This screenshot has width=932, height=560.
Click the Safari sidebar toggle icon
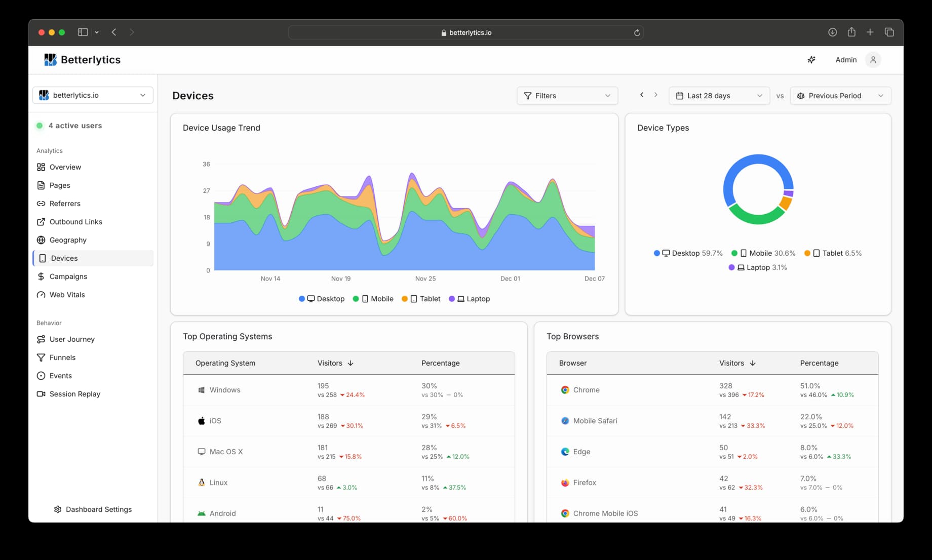pyautogui.click(x=83, y=32)
